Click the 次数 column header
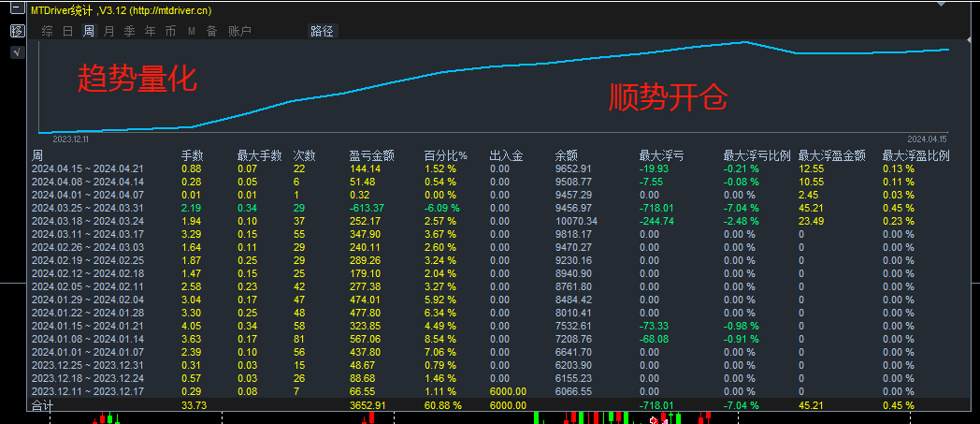This screenshot has height=424, width=980. point(304,155)
